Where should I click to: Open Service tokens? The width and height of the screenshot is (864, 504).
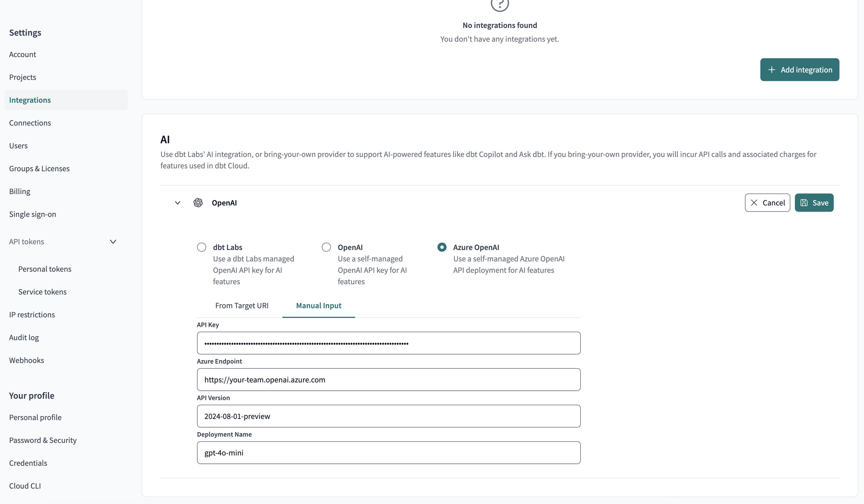tap(42, 292)
